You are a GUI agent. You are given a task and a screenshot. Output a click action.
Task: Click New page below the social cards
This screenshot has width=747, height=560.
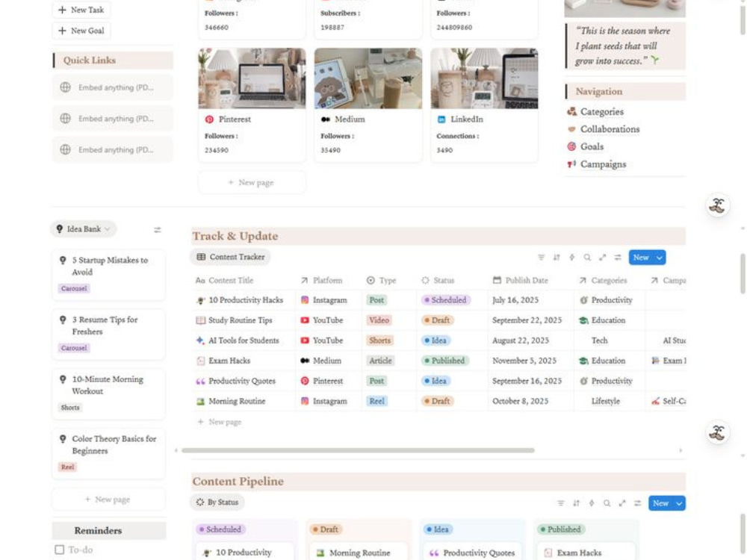point(252,182)
